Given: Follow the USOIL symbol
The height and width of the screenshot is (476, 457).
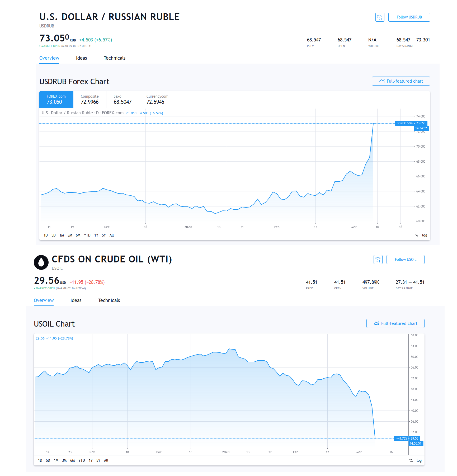Looking at the screenshot, I should pos(405,260).
